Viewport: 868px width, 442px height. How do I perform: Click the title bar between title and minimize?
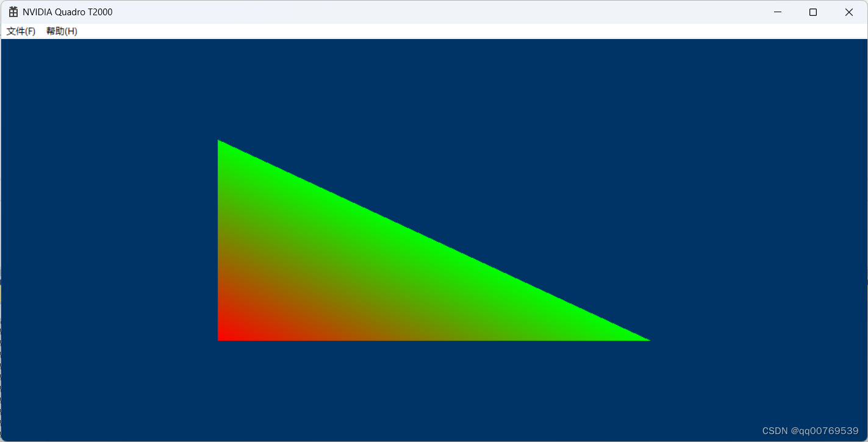pyautogui.click(x=427, y=12)
